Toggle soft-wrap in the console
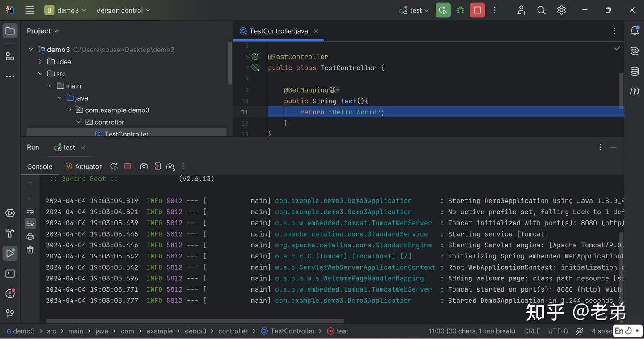The width and height of the screenshot is (644, 339). pyautogui.click(x=30, y=211)
